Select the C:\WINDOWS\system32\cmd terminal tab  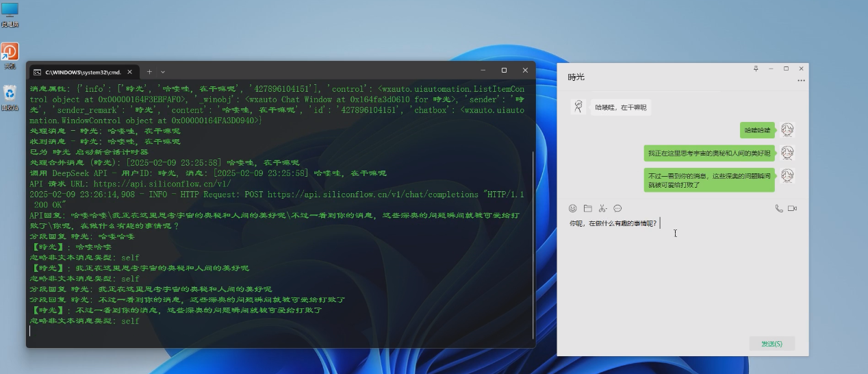tap(84, 71)
